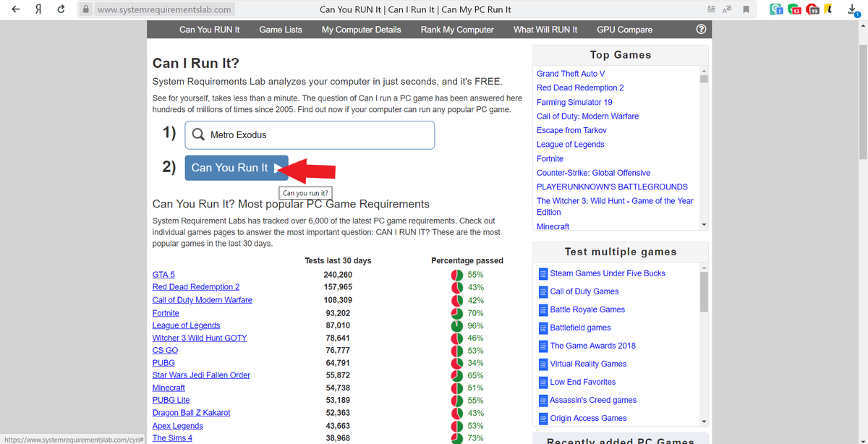
Task: Open the yellow extension icon
Action: click(830, 9)
